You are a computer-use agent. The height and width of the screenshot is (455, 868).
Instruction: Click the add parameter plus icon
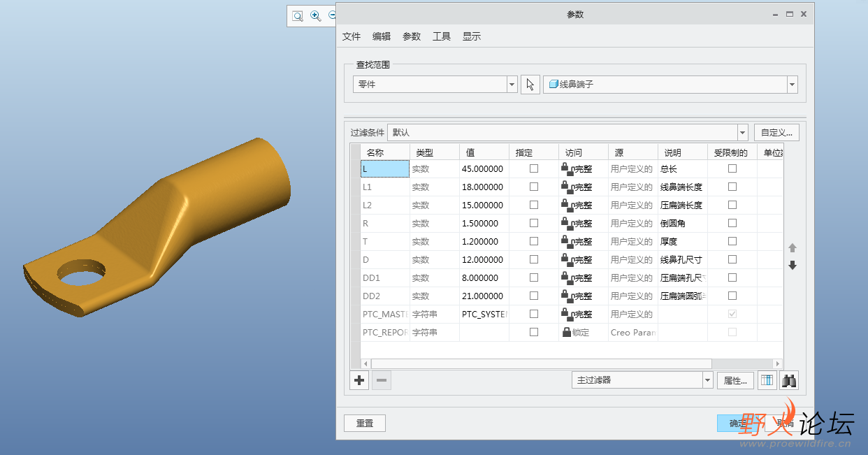359,380
